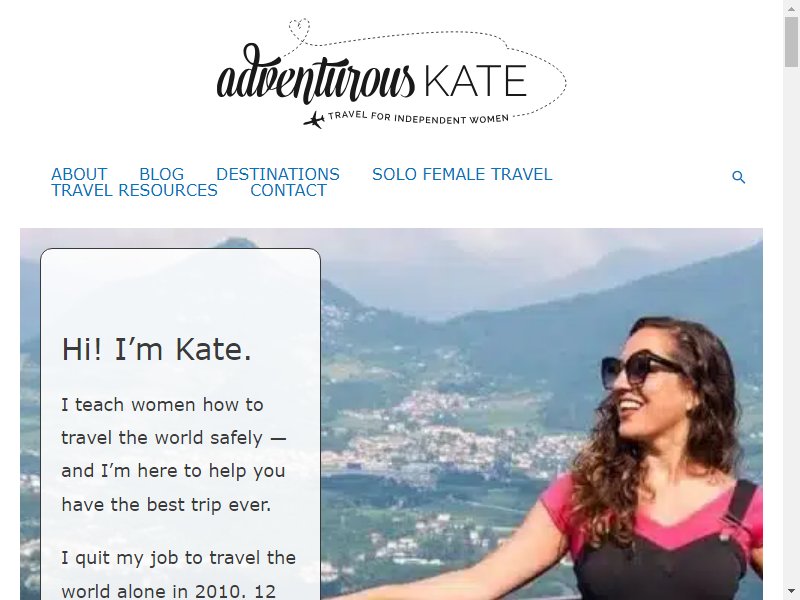Click the scrollbar track below the thumb
This screenshot has height=600, width=800.
[x=791, y=332]
